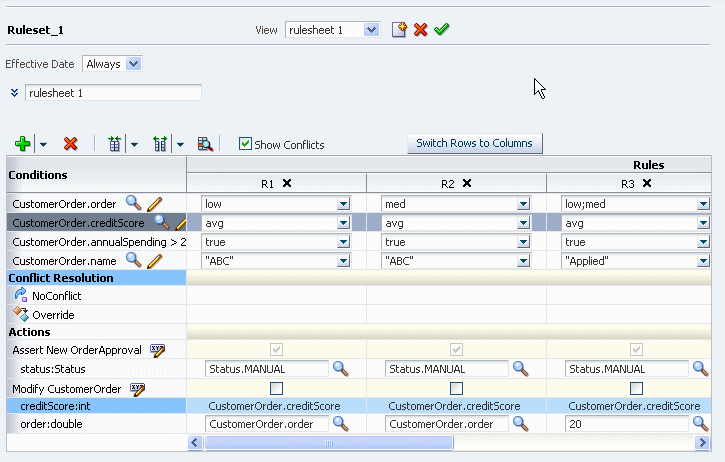This screenshot has height=462, width=725.
Task: Delete rule R1 with its X
Action: 287,183
